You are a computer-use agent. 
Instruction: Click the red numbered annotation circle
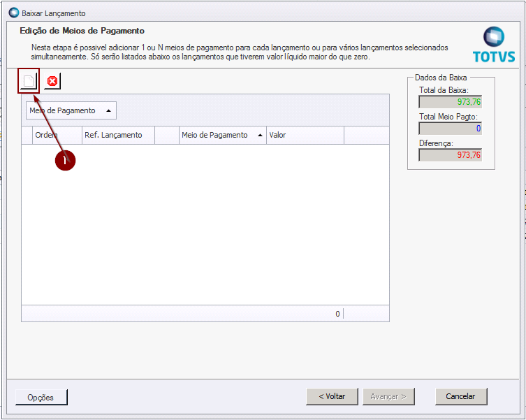click(x=64, y=161)
